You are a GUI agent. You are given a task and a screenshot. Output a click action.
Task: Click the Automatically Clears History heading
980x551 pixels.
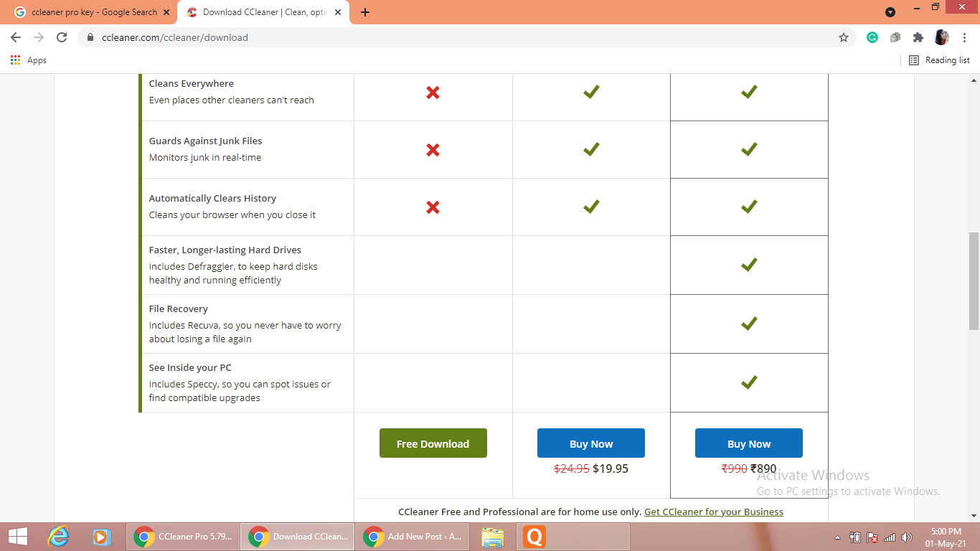212,199
